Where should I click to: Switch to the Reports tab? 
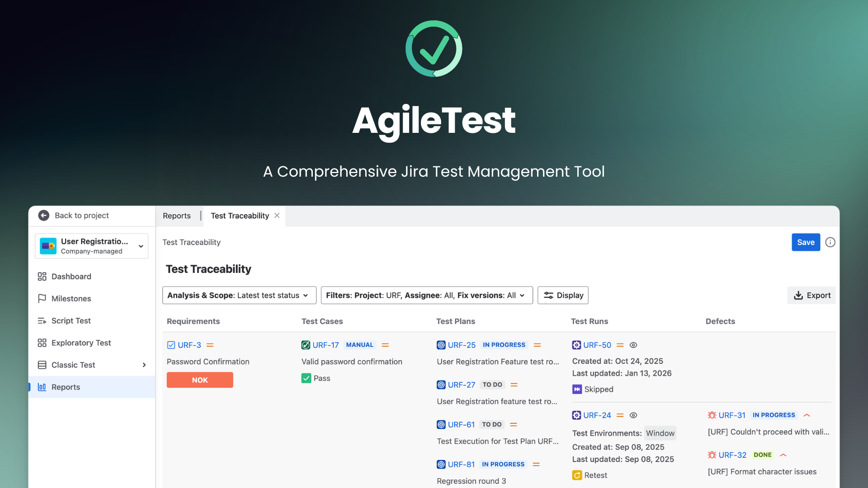click(x=176, y=216)
